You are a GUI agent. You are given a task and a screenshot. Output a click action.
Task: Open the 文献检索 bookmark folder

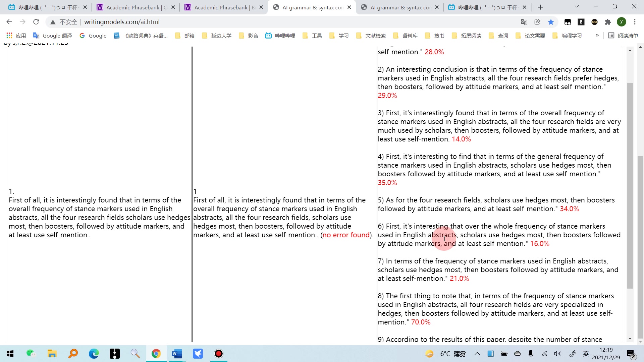pos(371,36)
